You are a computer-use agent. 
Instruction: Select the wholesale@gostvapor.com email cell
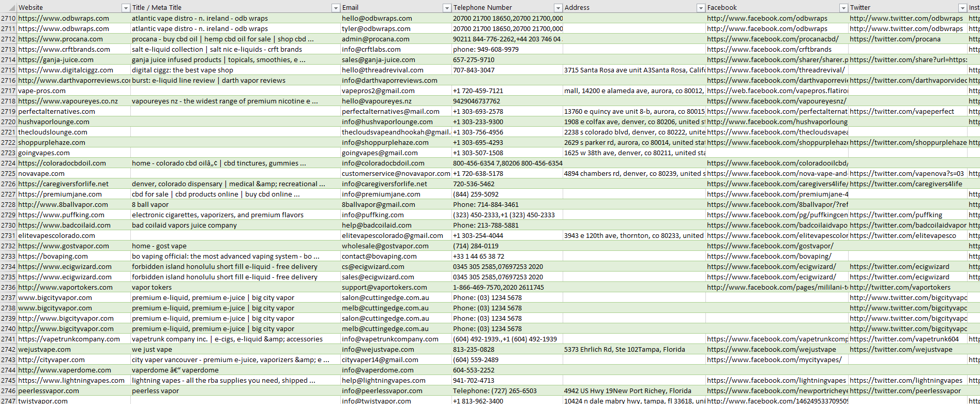pyautogui.click(x=396, y=246)
